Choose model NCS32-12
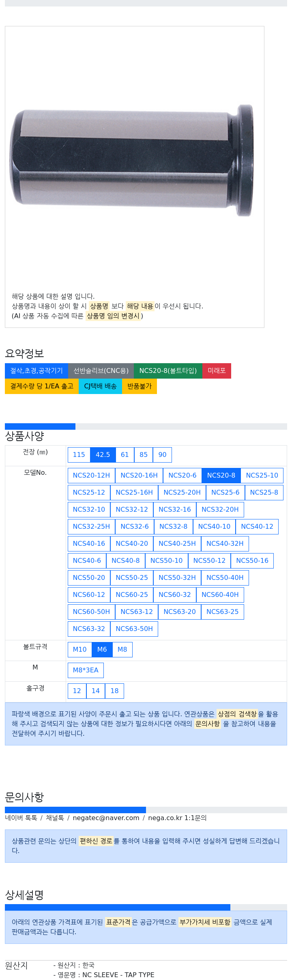This screenshot has width=292, height=980. [x=132, y=510]
